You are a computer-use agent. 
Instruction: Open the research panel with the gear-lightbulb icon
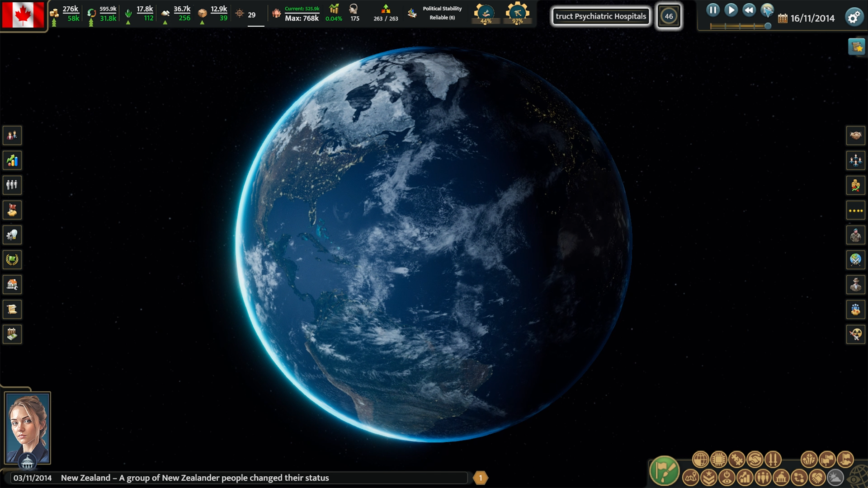click(12, 235)
